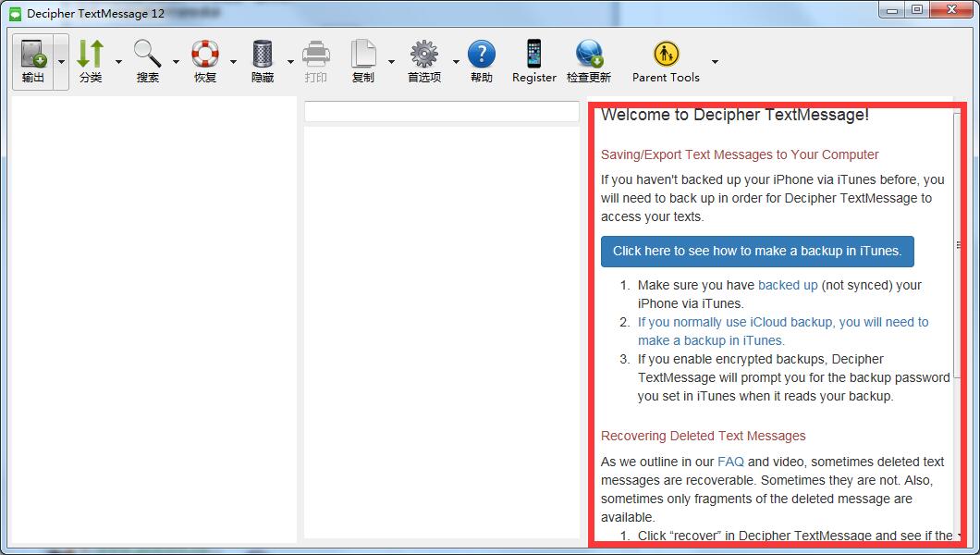Click the Decipher TextMessage title bar icon
The height and width of the screenshot is (555, 980).
point(16,13)
